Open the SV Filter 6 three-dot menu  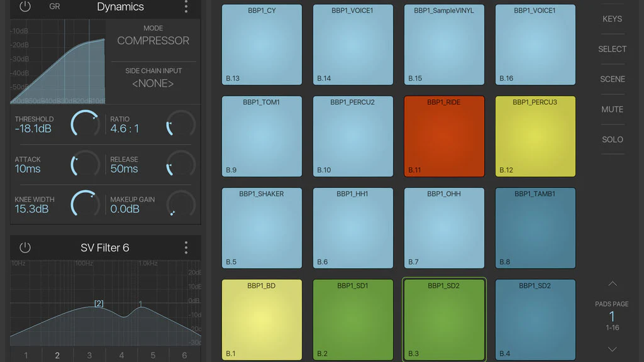coord(186,248)
